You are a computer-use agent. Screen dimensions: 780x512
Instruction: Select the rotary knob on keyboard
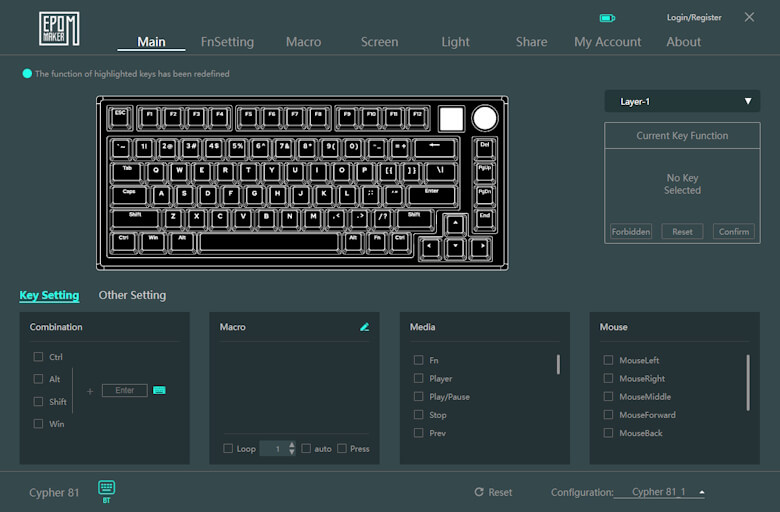click(484, 118)
